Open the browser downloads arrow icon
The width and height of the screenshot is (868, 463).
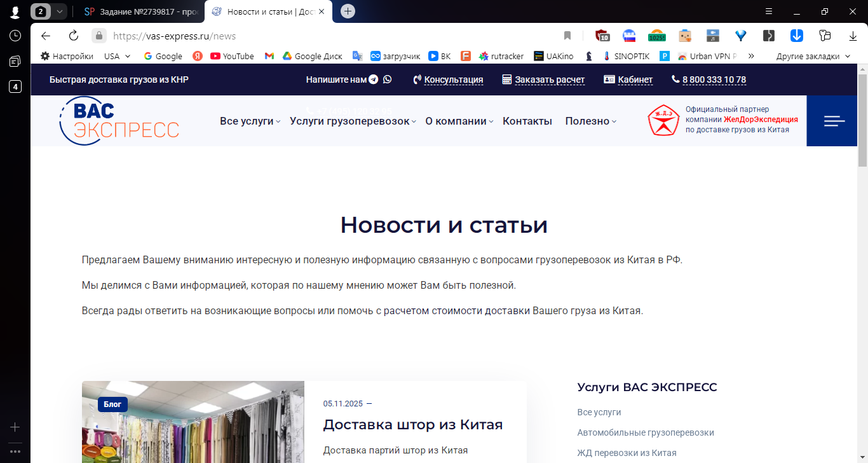(853, 36)
